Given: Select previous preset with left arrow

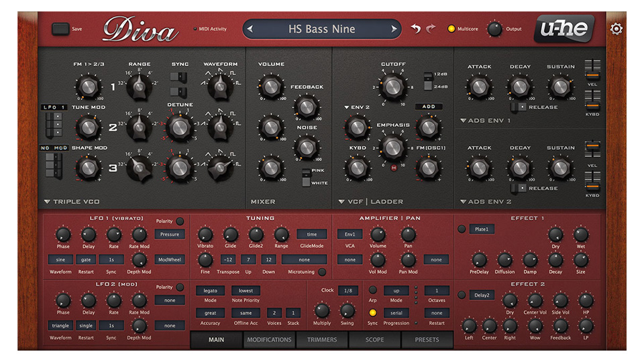Looking at the screenshot, I should (x=250, y=29).
